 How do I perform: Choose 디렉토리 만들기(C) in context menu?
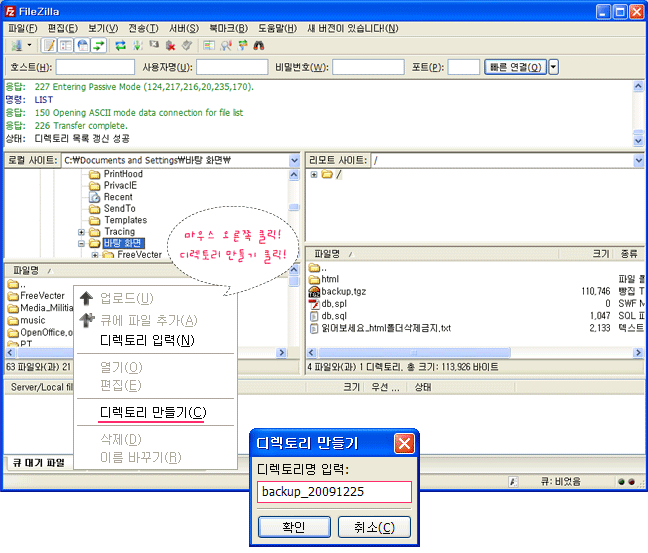(155, 412)
